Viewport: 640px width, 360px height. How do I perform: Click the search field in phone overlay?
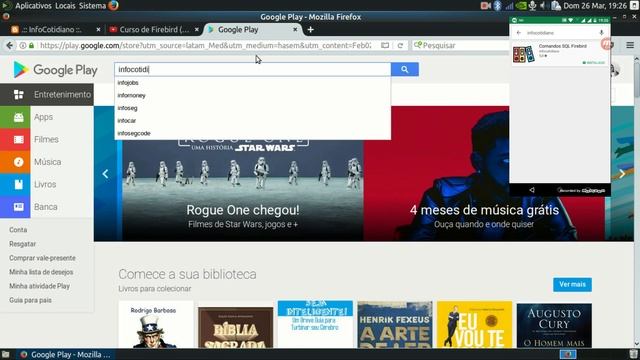(560, 33)
